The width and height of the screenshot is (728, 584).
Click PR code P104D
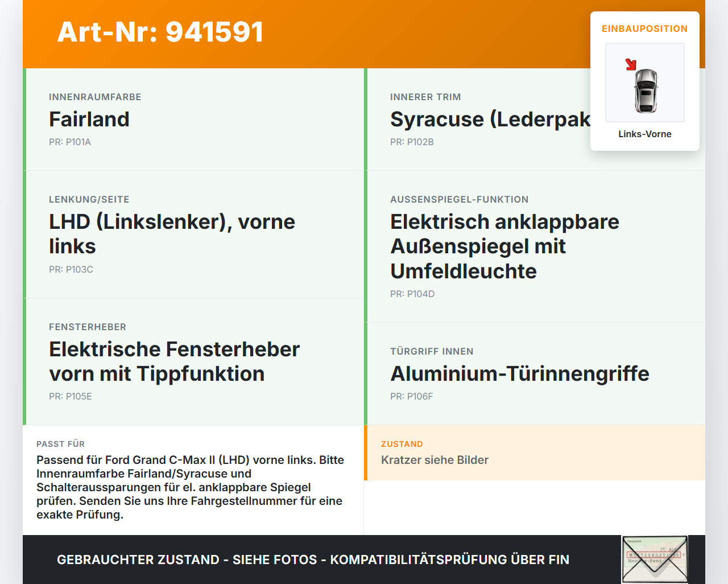(x=412, y=294)
